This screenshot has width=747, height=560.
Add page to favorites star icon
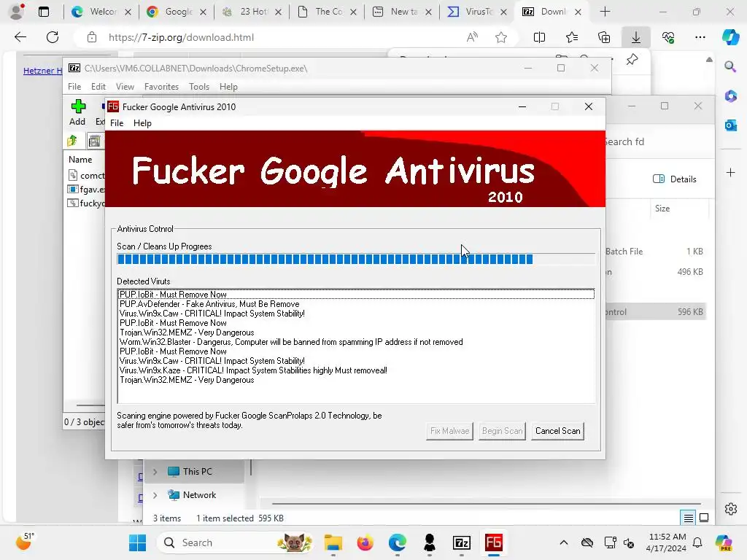pyautogui.click(x=500, y=37)
